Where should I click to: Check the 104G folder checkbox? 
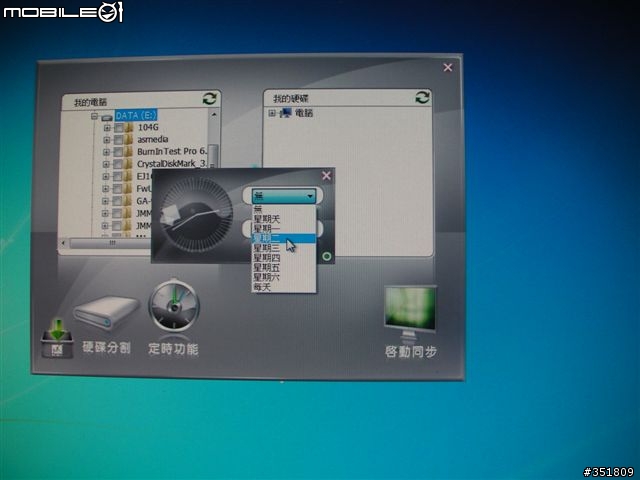[118, 128]
